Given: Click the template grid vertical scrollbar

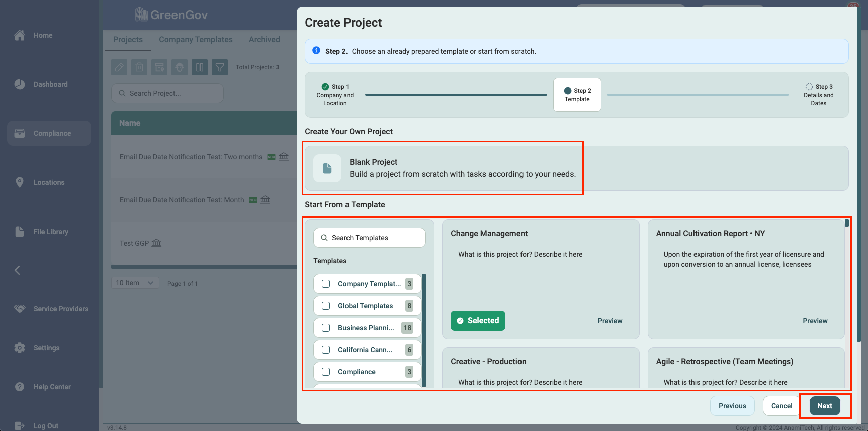Looking at the screenshot, I should (x=847, y=223).
